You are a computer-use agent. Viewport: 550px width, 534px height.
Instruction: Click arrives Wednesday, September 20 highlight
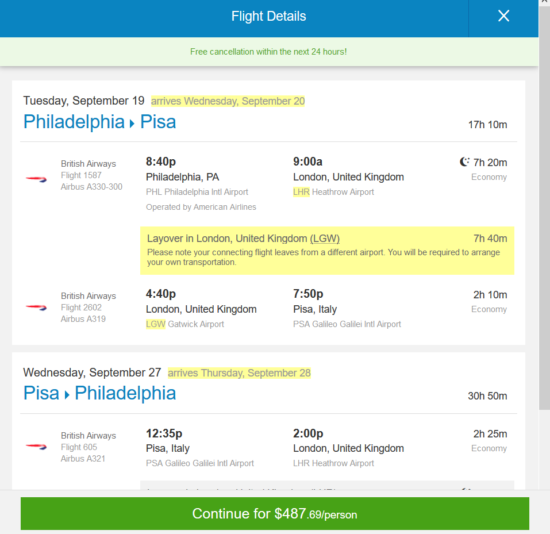click(x=228, y=101)
